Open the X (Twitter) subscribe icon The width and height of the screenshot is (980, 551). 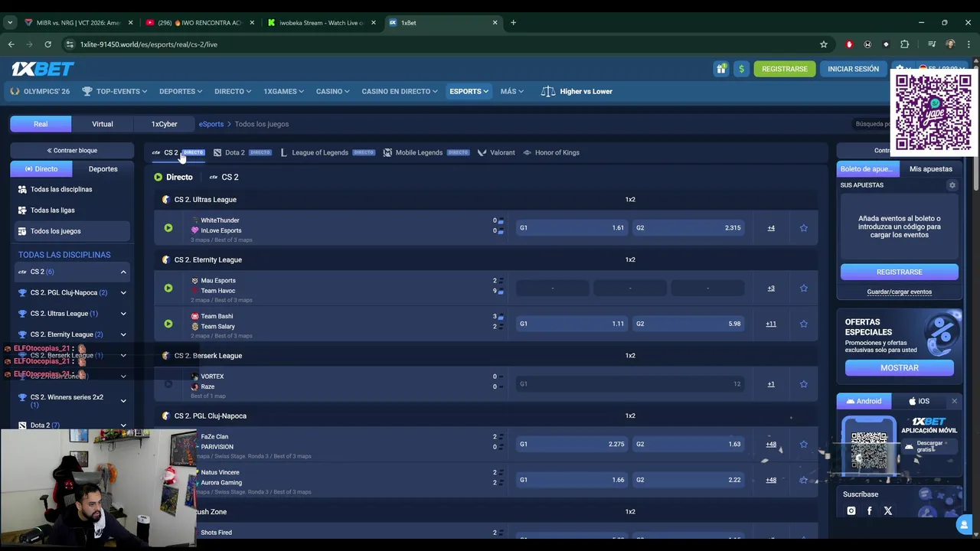point(888,510)
